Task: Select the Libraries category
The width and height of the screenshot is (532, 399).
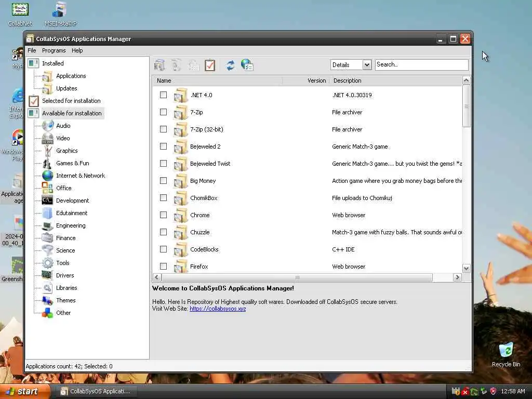Action: click(66, 288)
